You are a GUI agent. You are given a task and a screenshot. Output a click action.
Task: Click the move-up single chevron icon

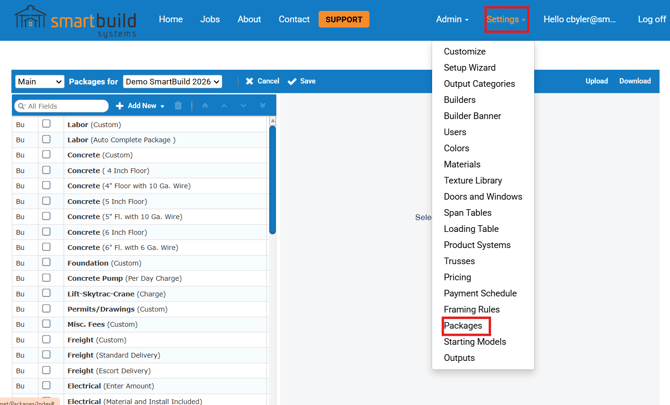(x=224, y=106)
